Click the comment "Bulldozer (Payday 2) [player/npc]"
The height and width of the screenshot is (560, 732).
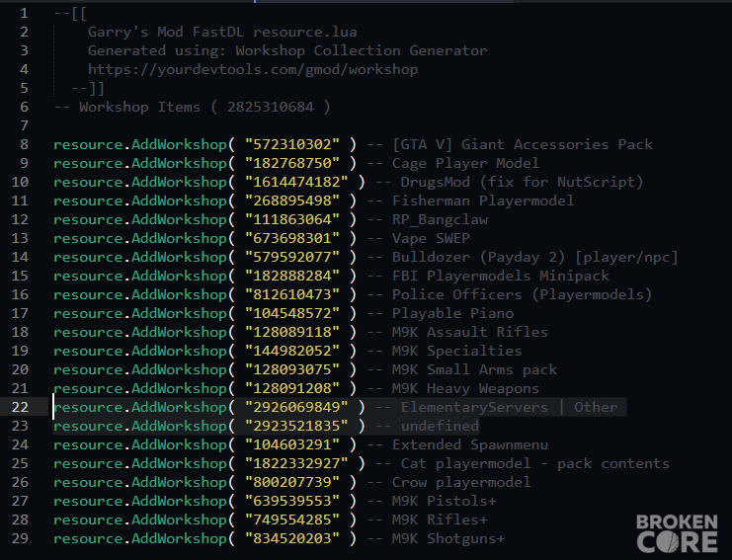[535, 257]
